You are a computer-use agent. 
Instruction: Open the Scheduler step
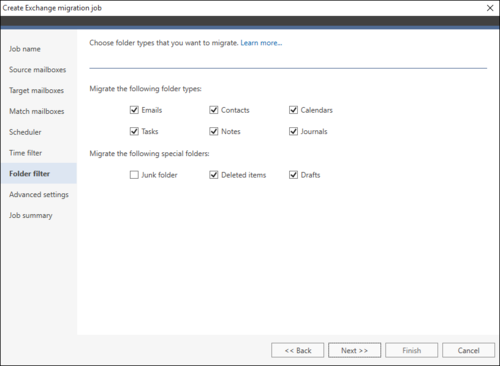click(25, 132)
